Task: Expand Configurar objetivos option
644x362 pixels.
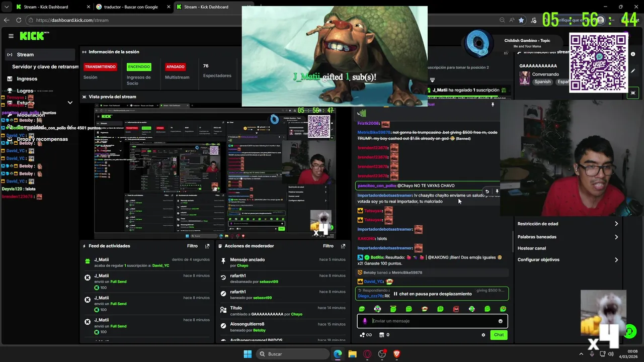Action: point(568,260)
